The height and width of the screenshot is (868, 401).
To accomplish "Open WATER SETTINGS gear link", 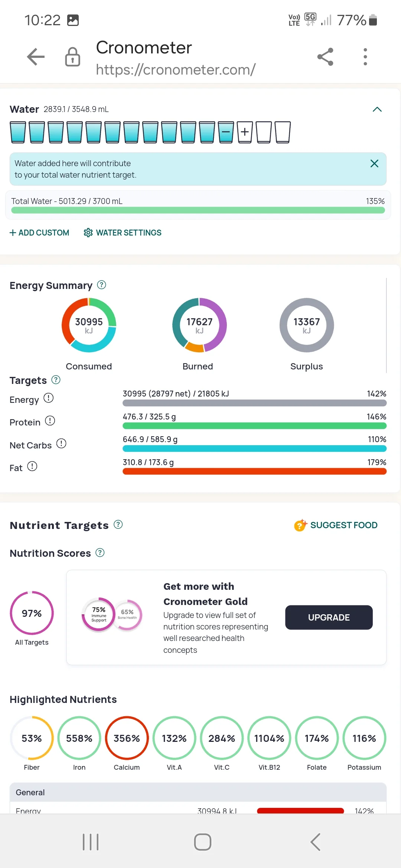I will pyautogui.click(x=123, y=233).
